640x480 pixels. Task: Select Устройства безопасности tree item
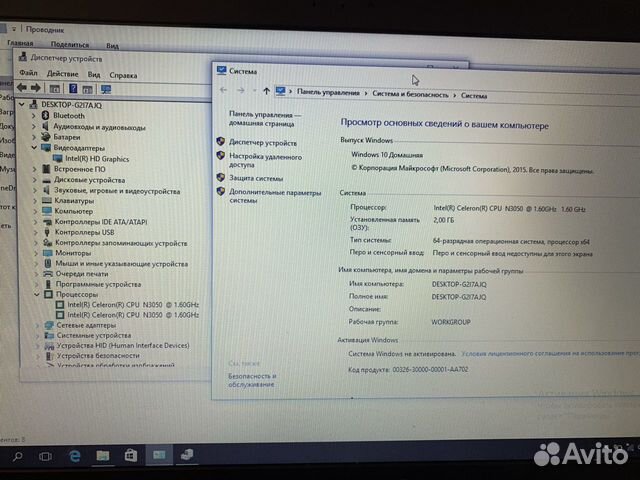(98, 356)
